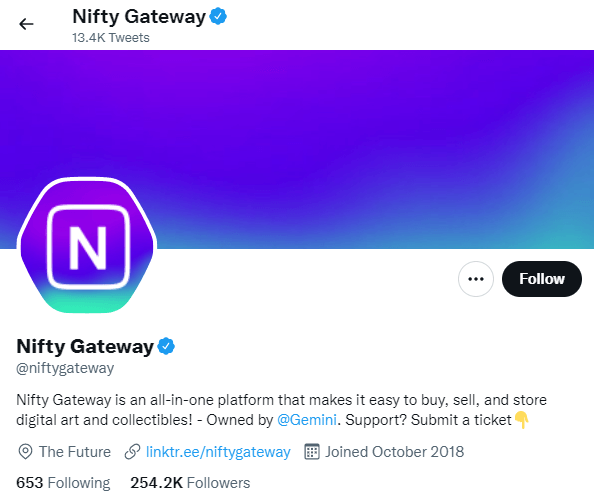Open the Nifty Gateway profile picture
This screenshot has height=497, width=594.
pos(87,245)
